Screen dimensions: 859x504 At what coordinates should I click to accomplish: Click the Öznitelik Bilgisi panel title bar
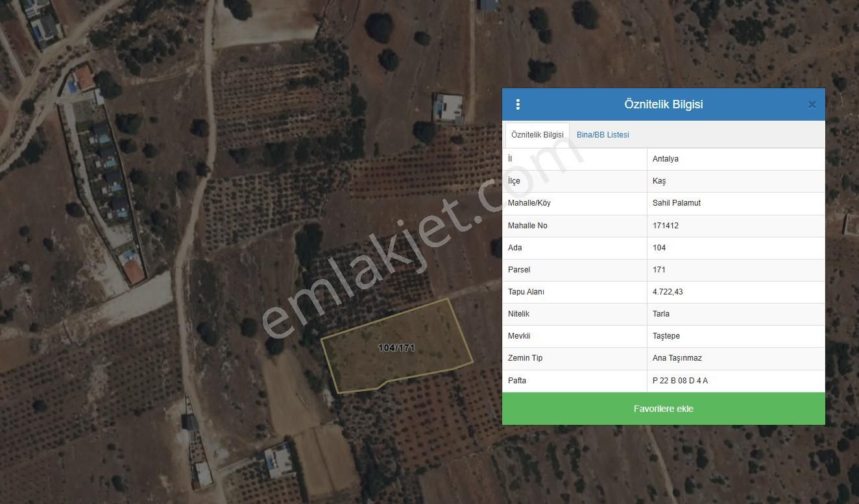point(663,104)
